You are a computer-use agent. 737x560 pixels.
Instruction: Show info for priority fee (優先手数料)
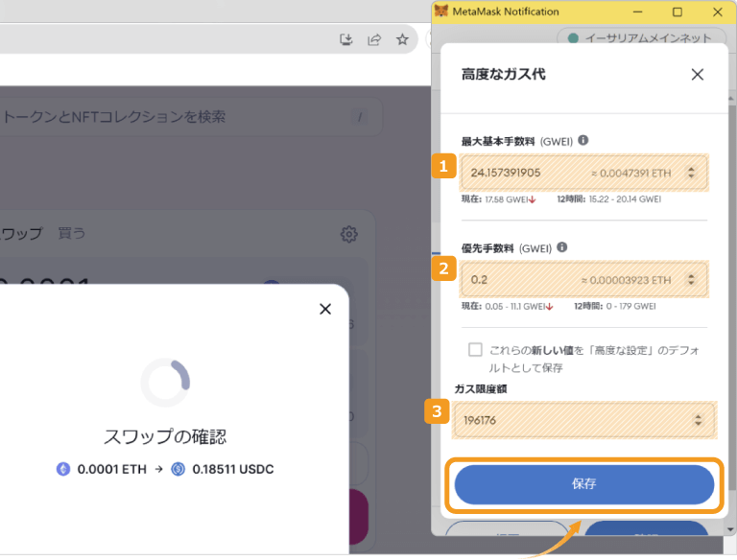[561, 247]
